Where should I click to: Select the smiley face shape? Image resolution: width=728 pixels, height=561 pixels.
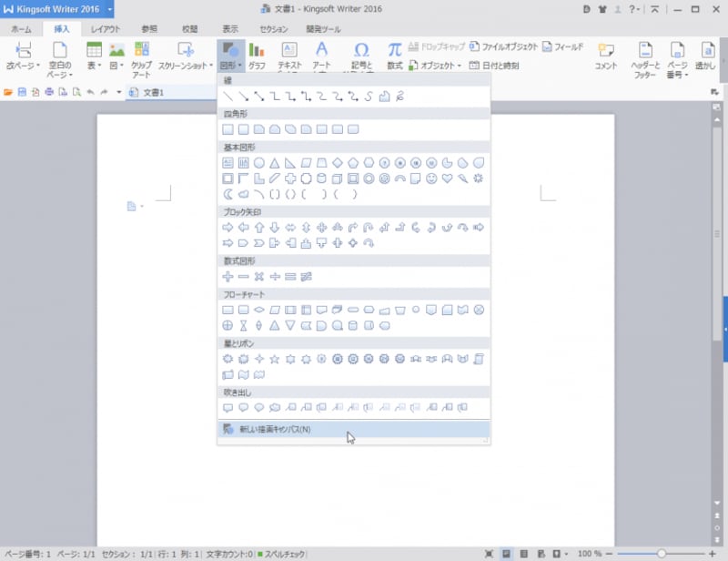point(431,178)
